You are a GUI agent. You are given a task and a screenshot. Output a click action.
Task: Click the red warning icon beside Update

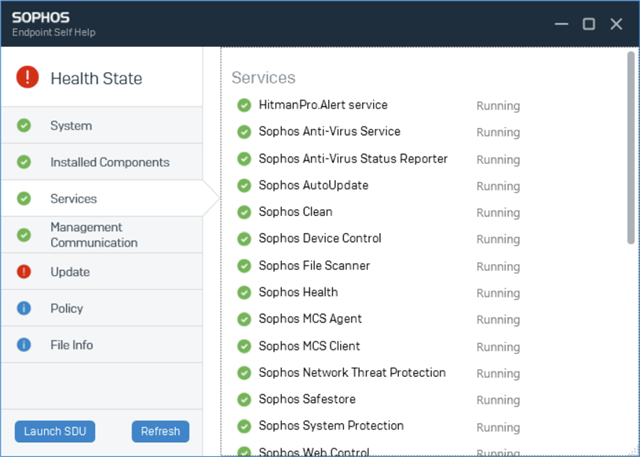coord(24,271)
